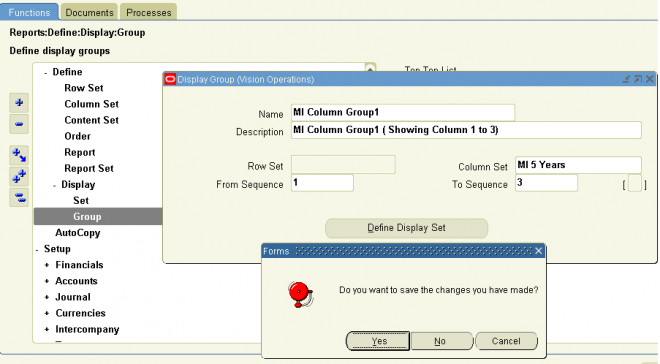Collapse the Setup tree node

tap(37, 250)
